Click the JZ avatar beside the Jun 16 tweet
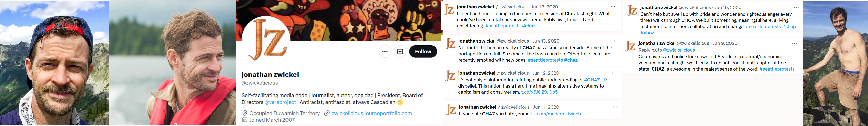 click(632, 10)
